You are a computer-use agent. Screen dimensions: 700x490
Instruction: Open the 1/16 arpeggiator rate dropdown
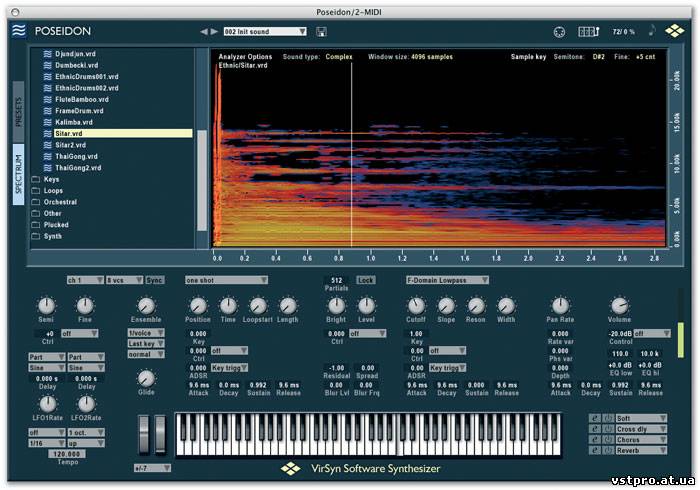[47, 443]
